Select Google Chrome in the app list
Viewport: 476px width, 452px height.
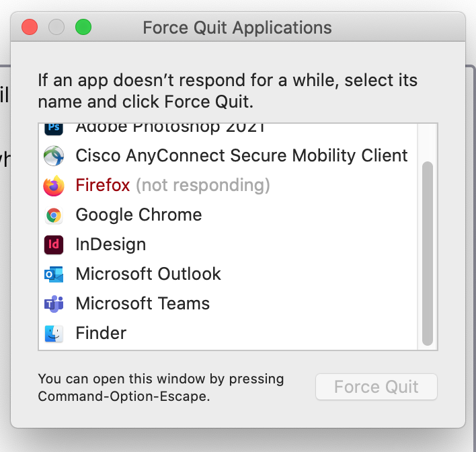228,215
